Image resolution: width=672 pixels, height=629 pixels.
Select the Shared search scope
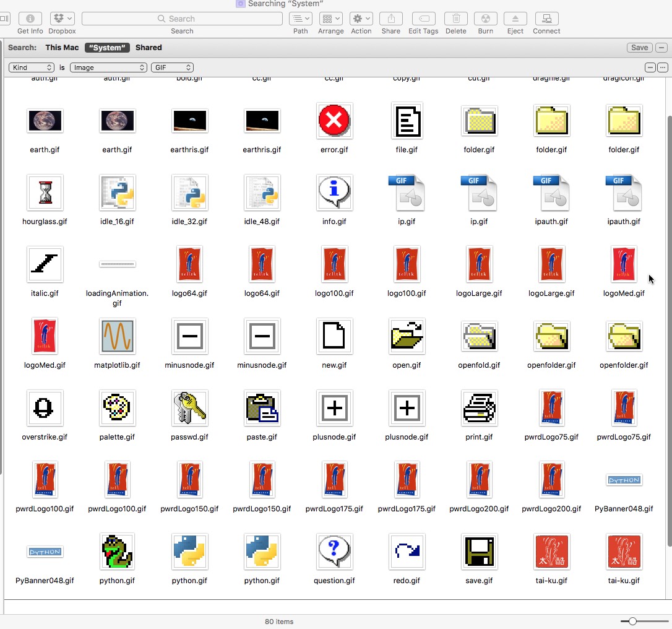pos(149,48)
